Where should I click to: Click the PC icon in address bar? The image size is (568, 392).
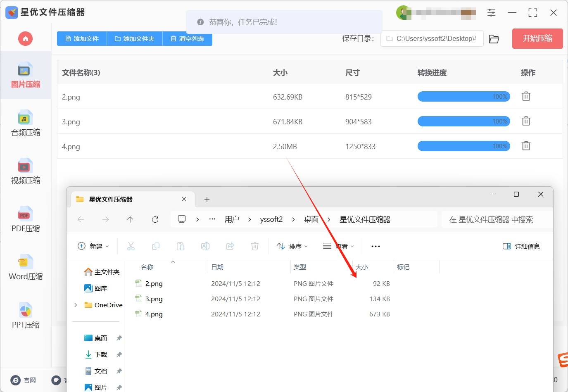182,219
